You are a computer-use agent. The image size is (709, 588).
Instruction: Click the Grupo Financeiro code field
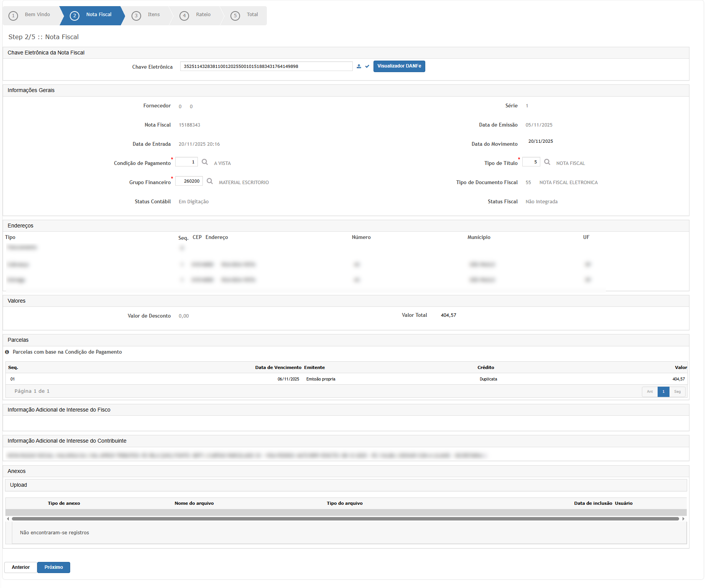click(189, 181)
